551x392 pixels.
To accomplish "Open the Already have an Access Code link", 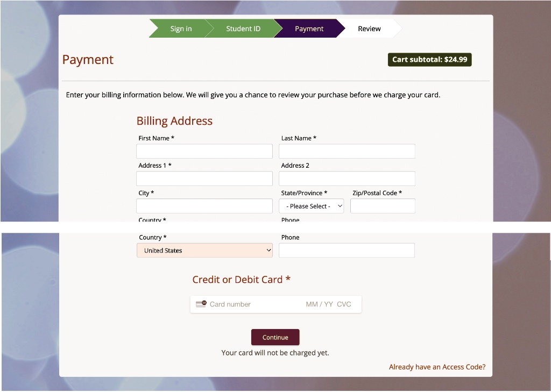I will 437,367.
